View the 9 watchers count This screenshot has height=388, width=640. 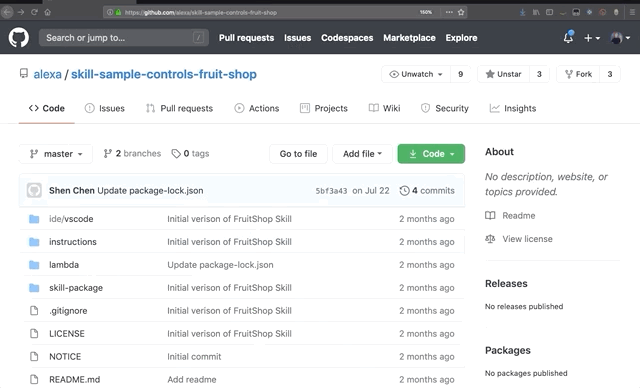460,74
